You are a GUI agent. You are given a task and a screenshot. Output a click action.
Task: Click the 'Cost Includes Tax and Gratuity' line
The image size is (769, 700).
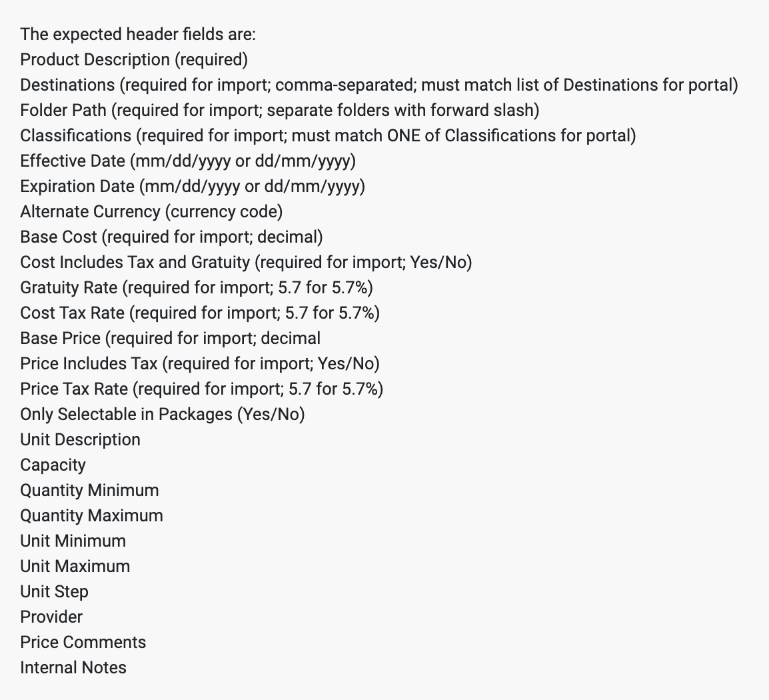(x=246, y=263)
